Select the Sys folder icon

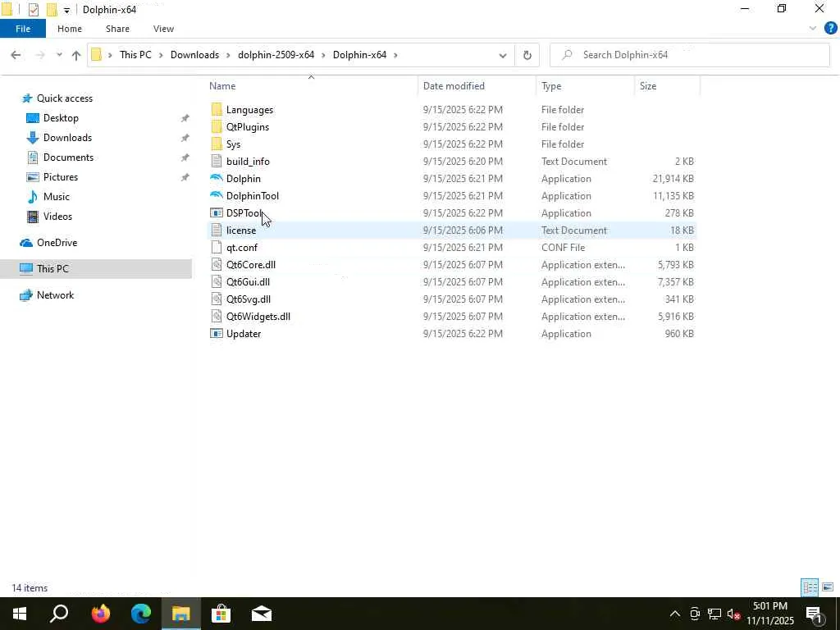click(x=217, y=144)
